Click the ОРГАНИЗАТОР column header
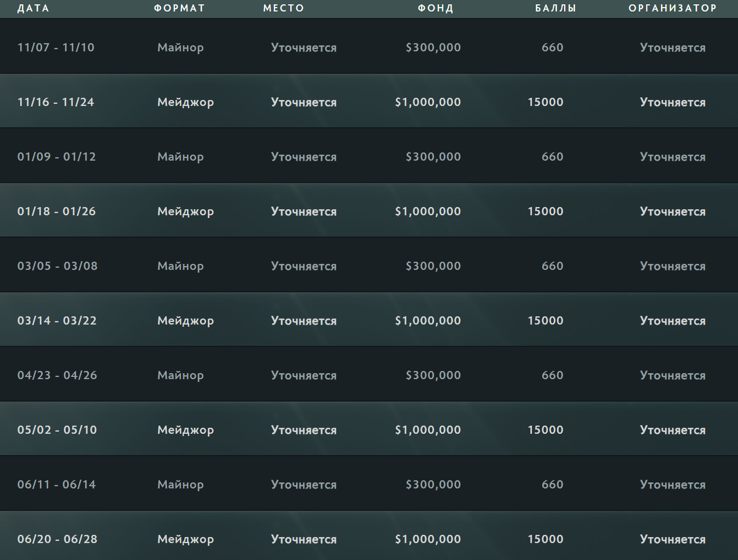This screenshot has width=738, height=560. click(x=672, y=8)
